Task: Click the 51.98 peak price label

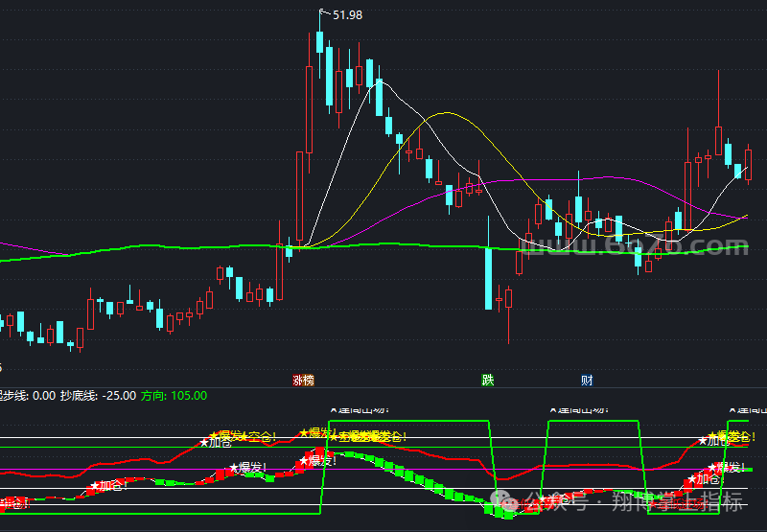Action: 348,14
